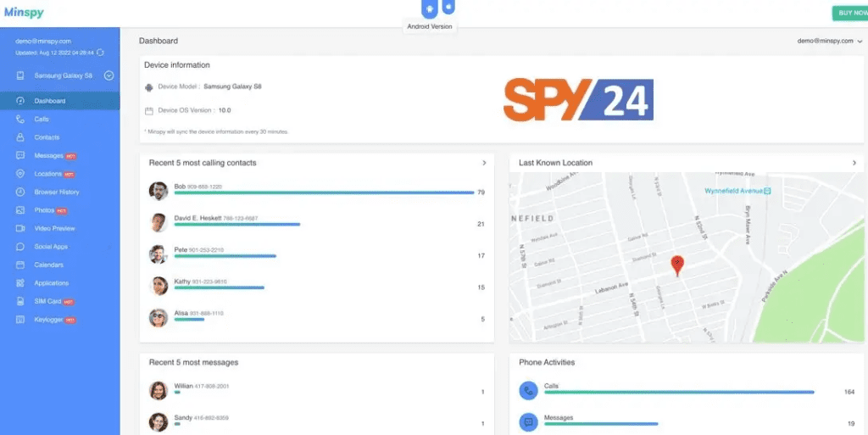Click the Contacts person icon in sidebar

click(20, 137)
